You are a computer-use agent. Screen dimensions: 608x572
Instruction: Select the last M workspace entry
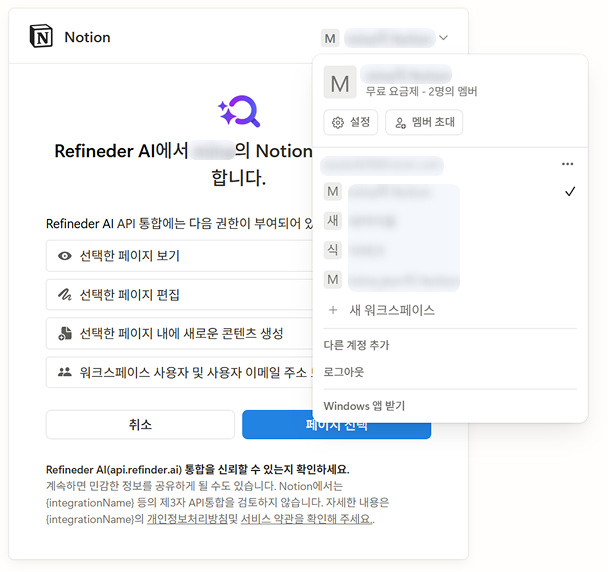(x=450, y=279)
